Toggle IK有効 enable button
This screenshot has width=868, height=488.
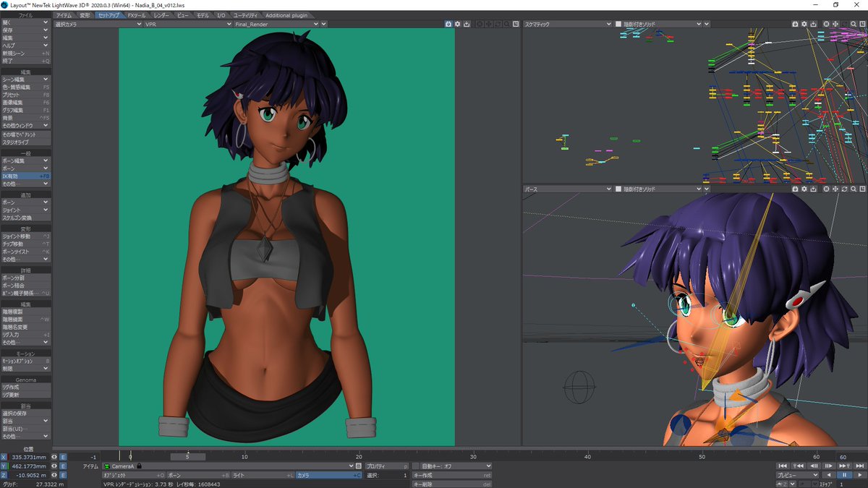(x=25, y=176)
